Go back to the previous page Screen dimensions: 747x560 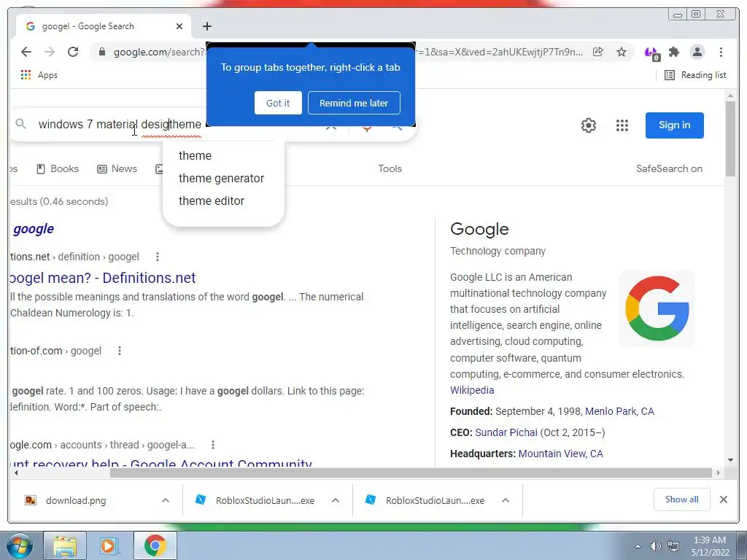(x=26, y=52)
